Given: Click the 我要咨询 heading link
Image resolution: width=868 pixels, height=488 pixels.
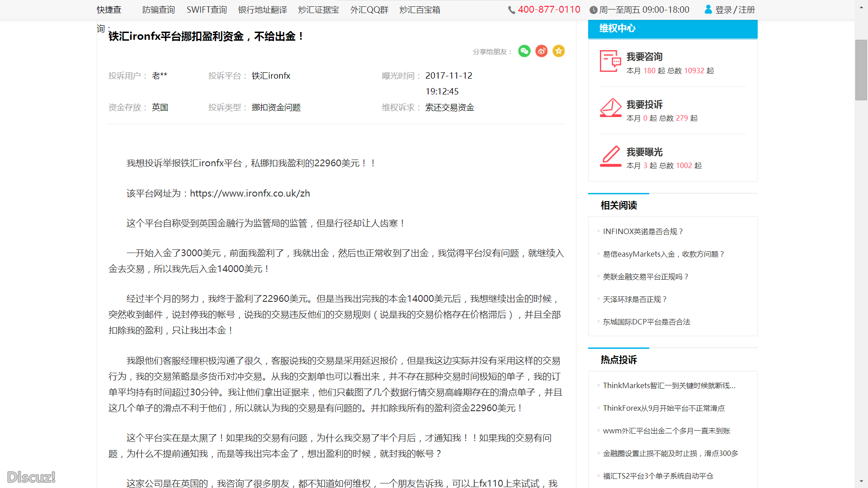Looking at the screenshot, I should click(645, 57).
